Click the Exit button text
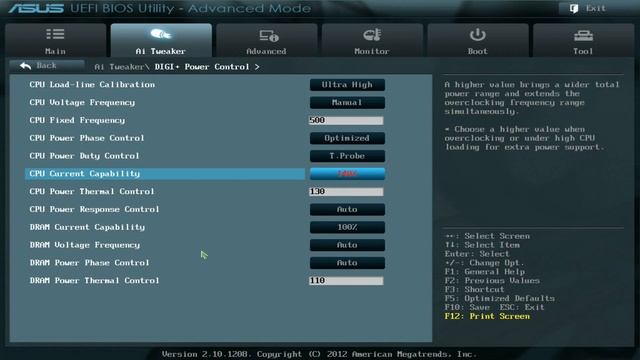This screenshot has height=360, width=640. (596, 9)
